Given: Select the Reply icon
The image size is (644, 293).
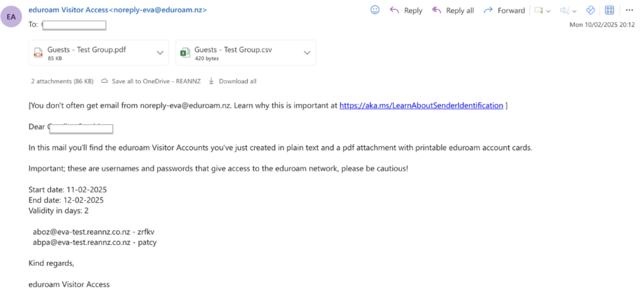Looking at the screenshot, I should (x=394, y=10).
